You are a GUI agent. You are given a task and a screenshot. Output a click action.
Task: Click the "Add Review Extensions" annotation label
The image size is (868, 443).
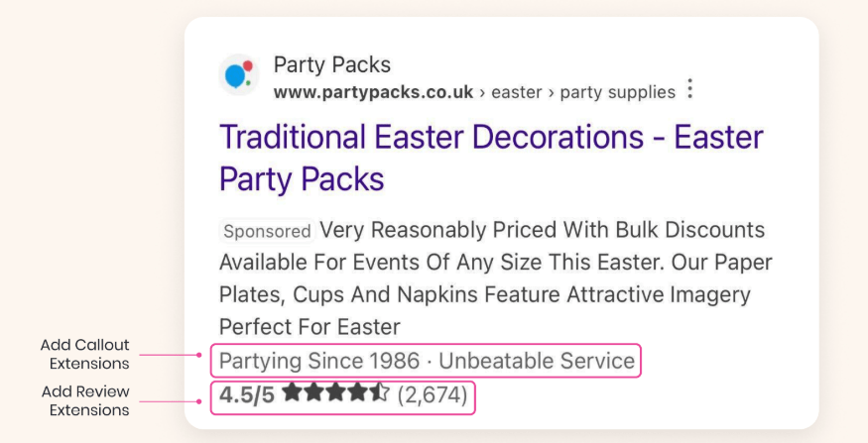coord(85,399)
